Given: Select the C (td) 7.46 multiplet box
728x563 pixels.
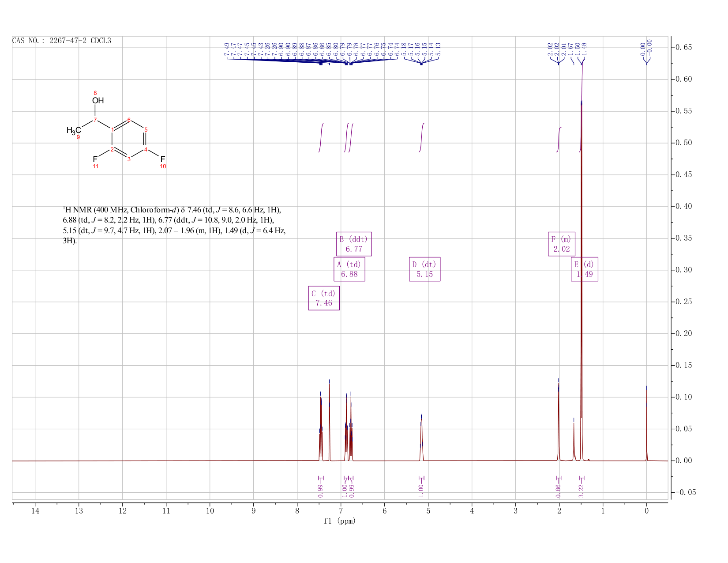Looking at the screenshot, I should 324,298.
